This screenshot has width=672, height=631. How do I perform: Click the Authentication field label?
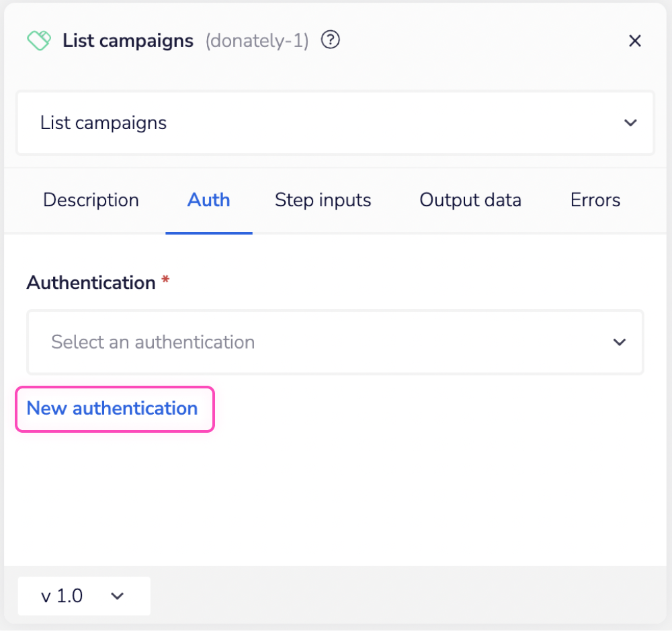[91, 282]
